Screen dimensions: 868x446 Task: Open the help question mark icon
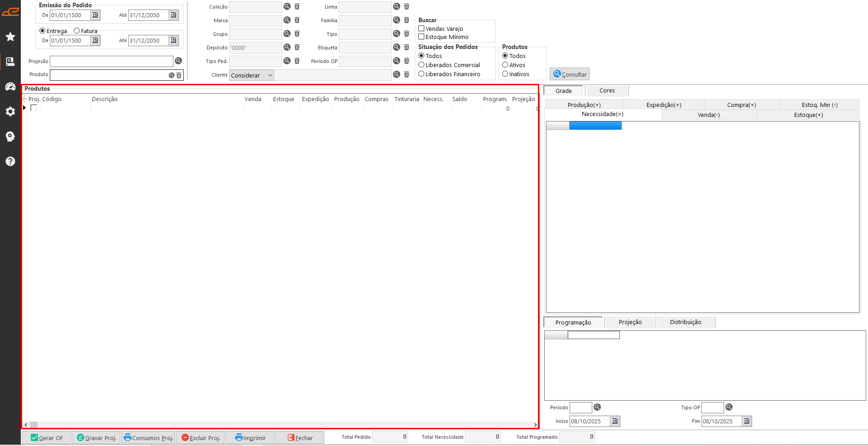(10, 161)
